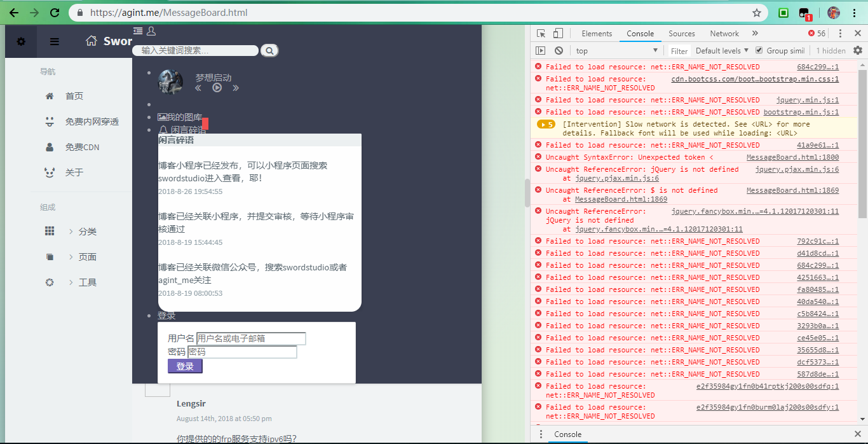Open the page settings gear icon
The image size is (868, 444).
pyautogui.click(x=21, y=41)
